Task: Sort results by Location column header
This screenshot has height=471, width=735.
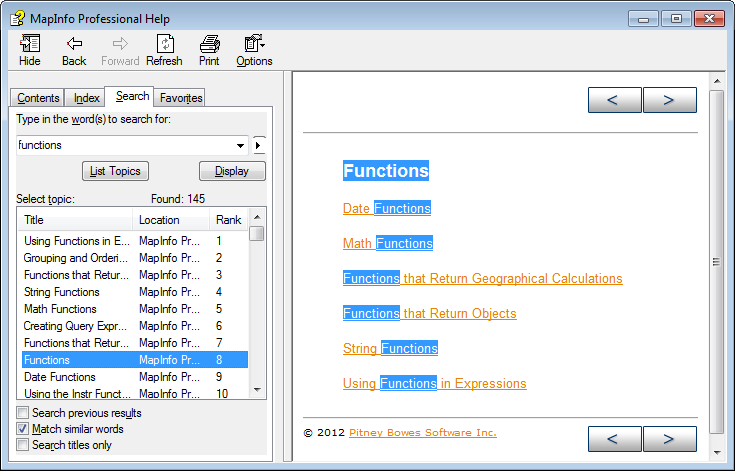Action: pyautogui.click(x=171, y=220)
